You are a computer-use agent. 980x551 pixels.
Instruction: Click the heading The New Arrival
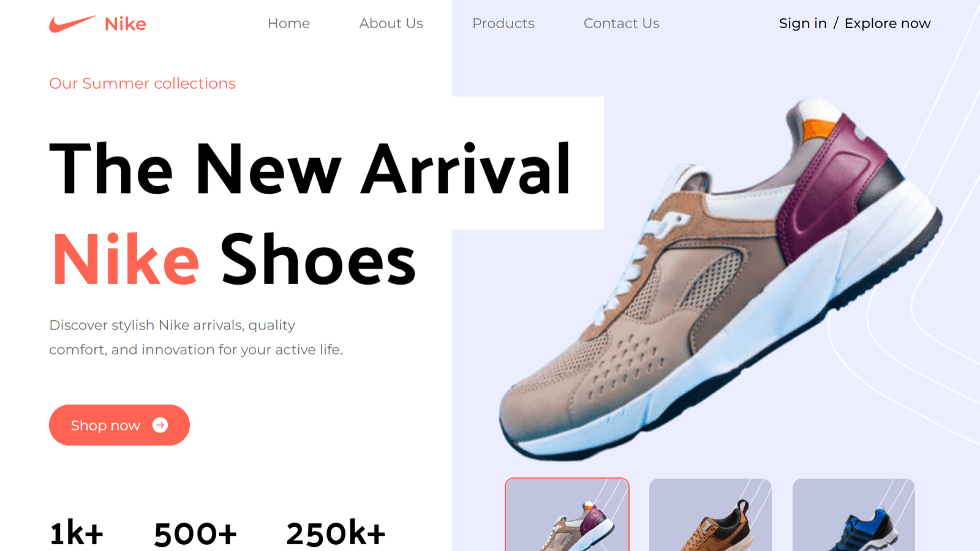(x=310, y=168)
